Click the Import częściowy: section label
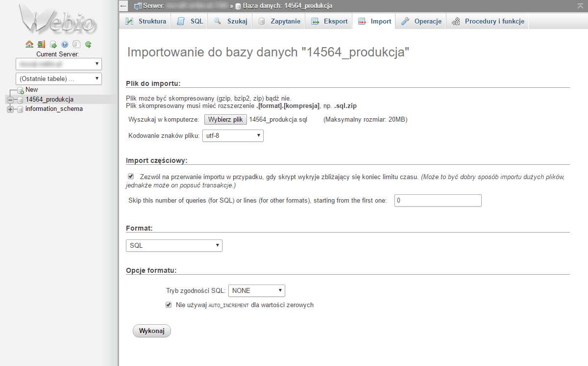Viewport: 588px width, 366px height. (157, 160)
